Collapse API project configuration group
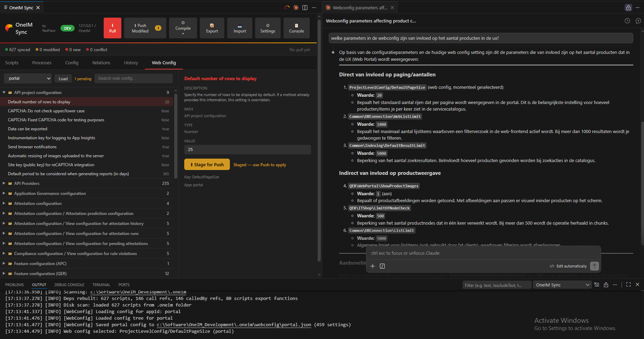Viewport: 644px width, 339px height. 86,93
